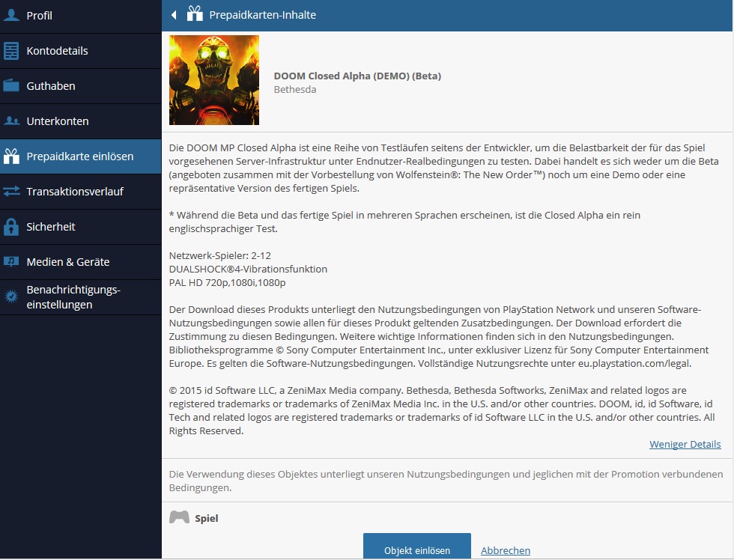
Task: Click the Kontodetails list icon
Action: pos(11,50)
